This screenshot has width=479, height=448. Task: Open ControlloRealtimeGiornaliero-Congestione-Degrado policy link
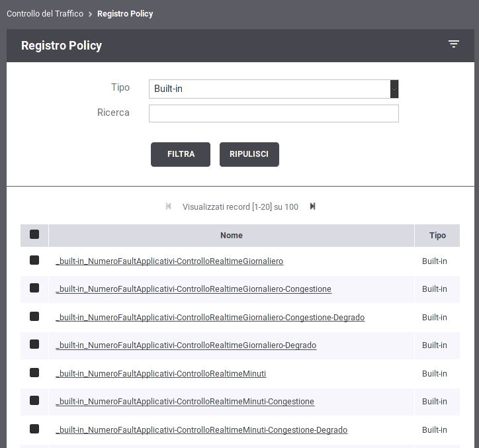[210, 318]
